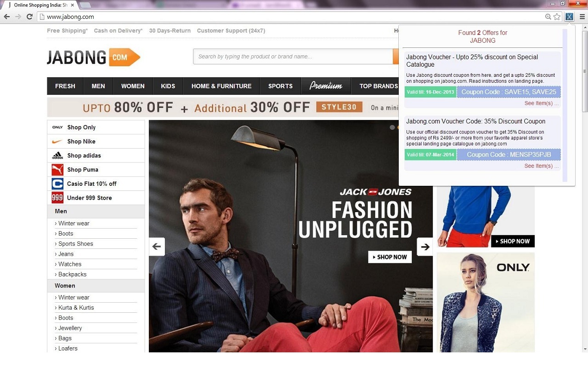The height and width of the screenshot is (368, 588).
Task: Click the Free Shipping text
Action: (x=67, y=31)
